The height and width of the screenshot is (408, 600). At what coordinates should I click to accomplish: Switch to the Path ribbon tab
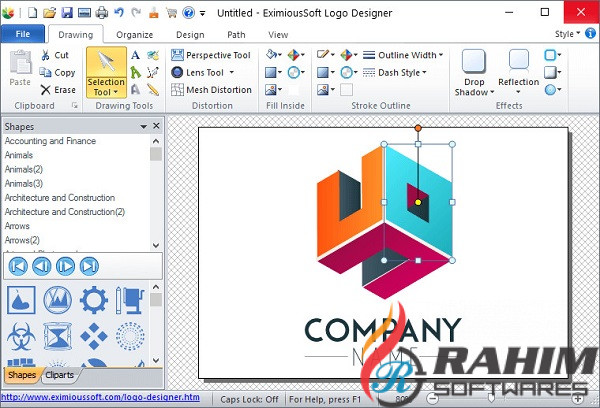coord(236,35)
